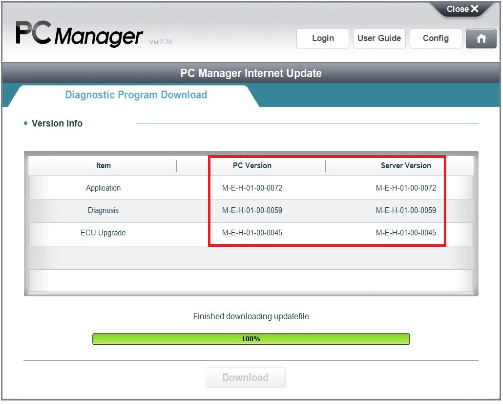Click the 100% progress bar
The image size is (503, 404).
(x=251, y=339)
